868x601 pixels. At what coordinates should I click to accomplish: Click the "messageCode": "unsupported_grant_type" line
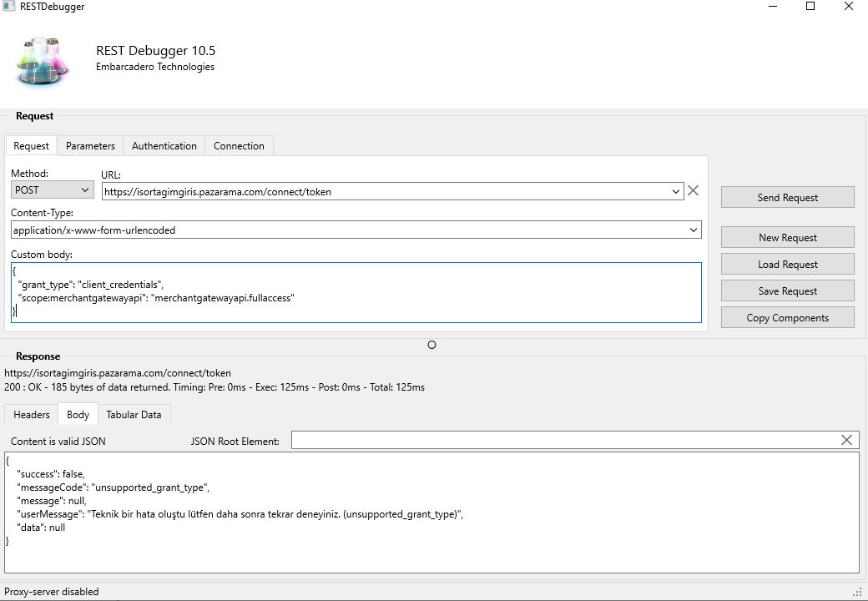coord(113,487)
